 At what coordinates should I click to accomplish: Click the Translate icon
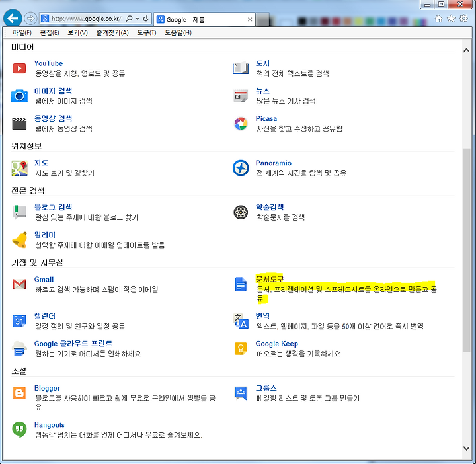pyautogui.click(x=241, y=321)
